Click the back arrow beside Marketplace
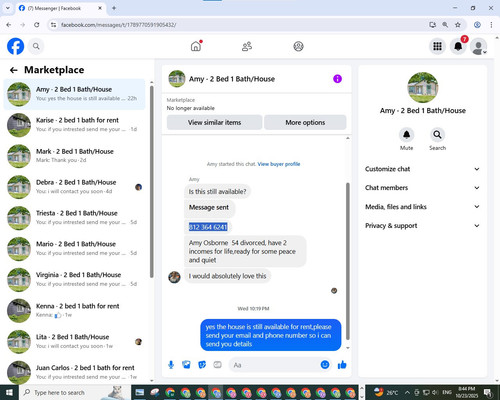This screenshot has height=400, width=500. [14, 70]
